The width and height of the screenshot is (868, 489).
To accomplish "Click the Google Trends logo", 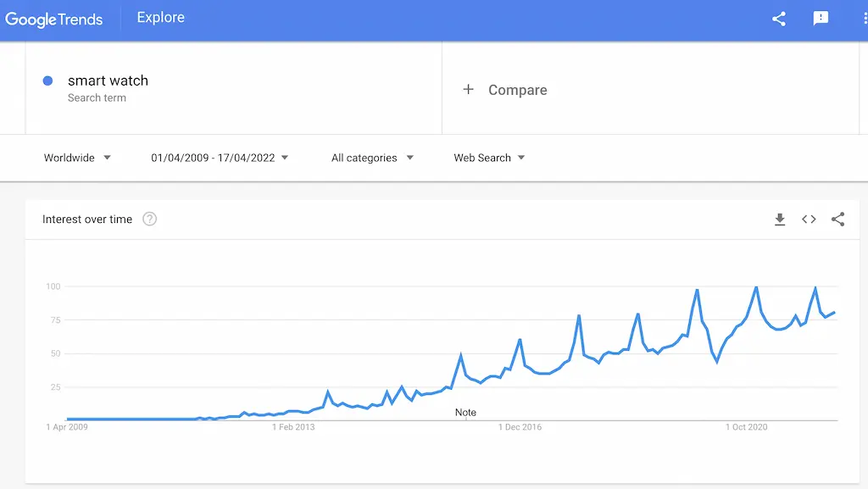I will tap(53, 19).
